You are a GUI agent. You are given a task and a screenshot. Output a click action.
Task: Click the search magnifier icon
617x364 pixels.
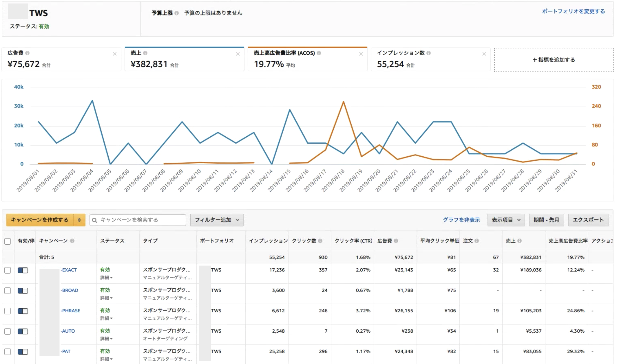click(95, 220)
